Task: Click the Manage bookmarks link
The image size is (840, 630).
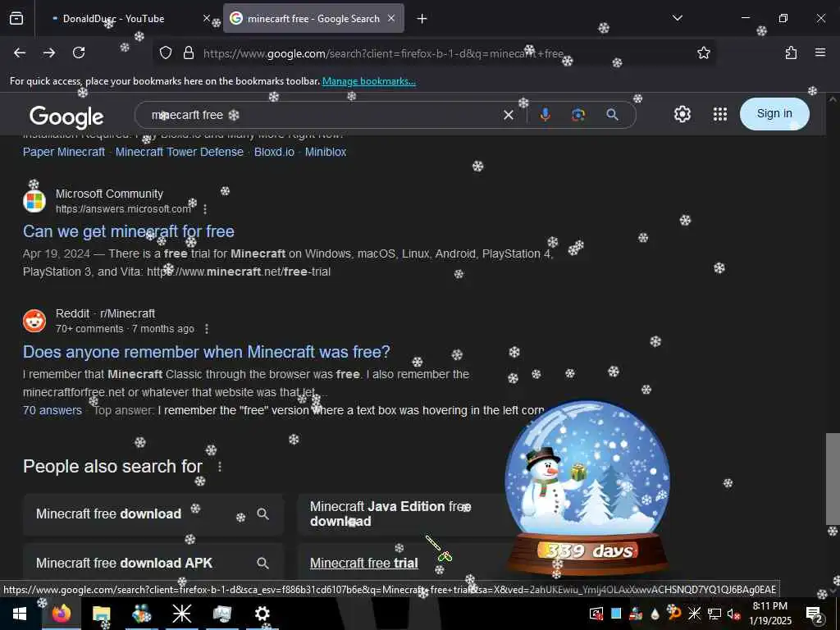Action: pos(368,81)
